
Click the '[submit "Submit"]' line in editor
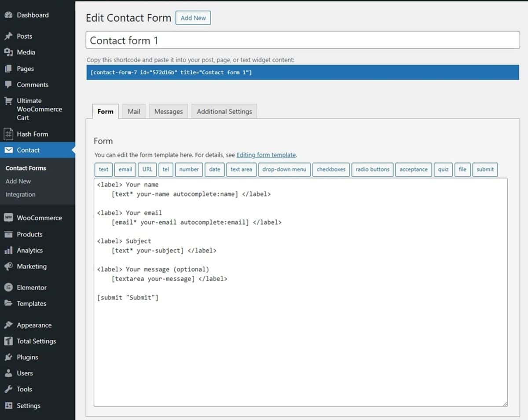point(128,298)
